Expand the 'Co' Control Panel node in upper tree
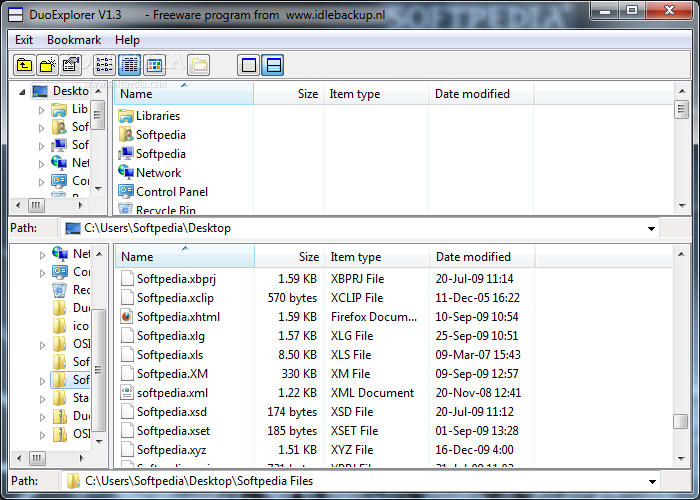The height and width of the screenshot is (500, 700). pyautogui.click(x=41, y=182)
